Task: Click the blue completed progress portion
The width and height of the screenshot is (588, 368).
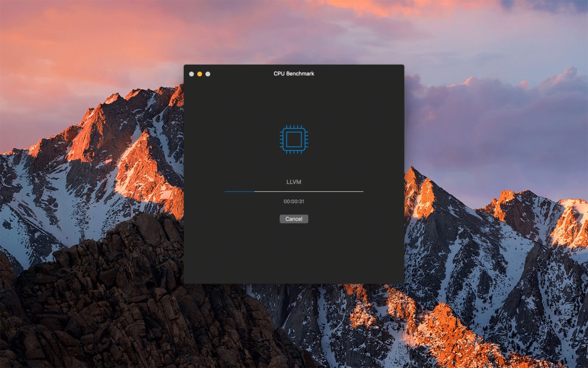Action: point(239,191)
